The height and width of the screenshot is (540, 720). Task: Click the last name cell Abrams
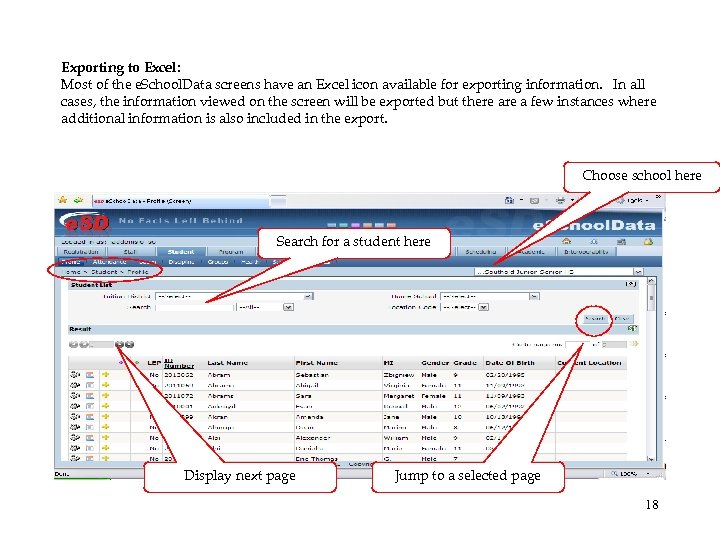(x=221, y=396)
